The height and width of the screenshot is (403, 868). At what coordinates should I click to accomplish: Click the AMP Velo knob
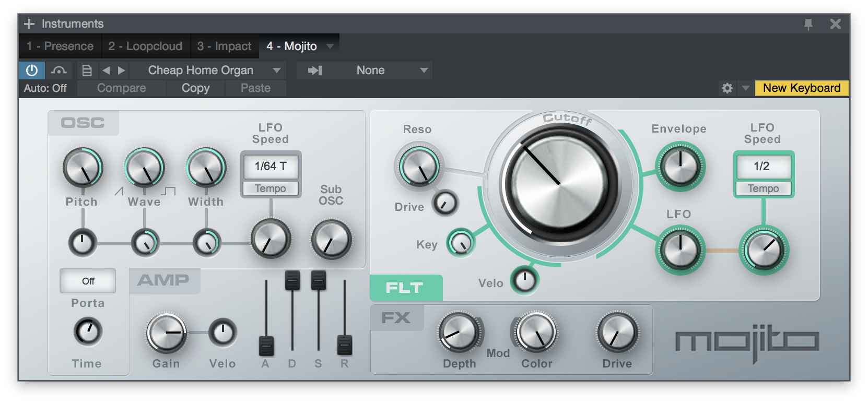(x=222, y=333)
